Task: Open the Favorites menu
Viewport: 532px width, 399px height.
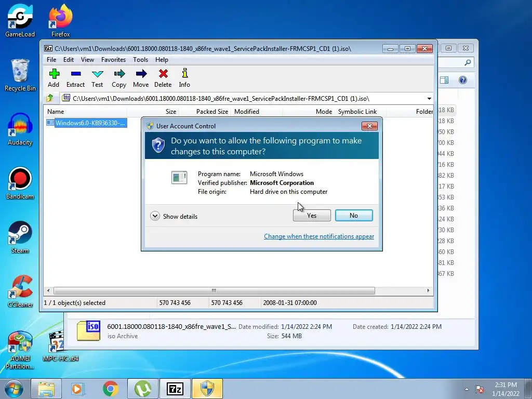Action: point(113,60)
